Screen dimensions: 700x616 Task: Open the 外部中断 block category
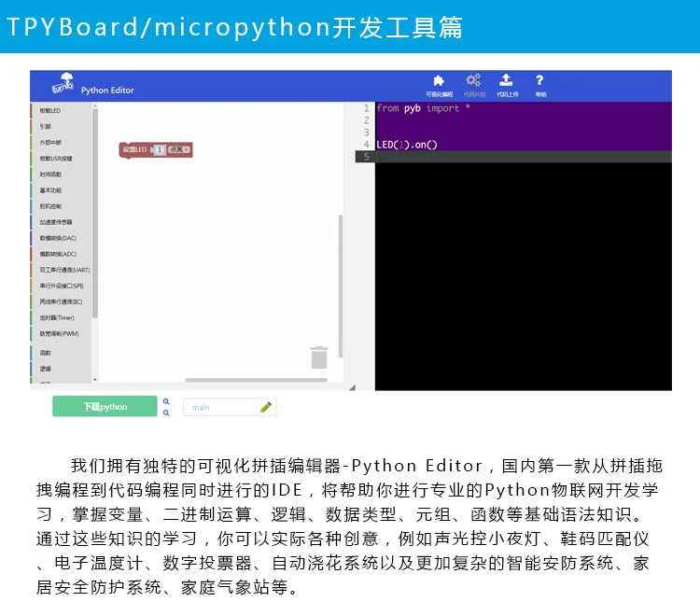tap(50, 143)
